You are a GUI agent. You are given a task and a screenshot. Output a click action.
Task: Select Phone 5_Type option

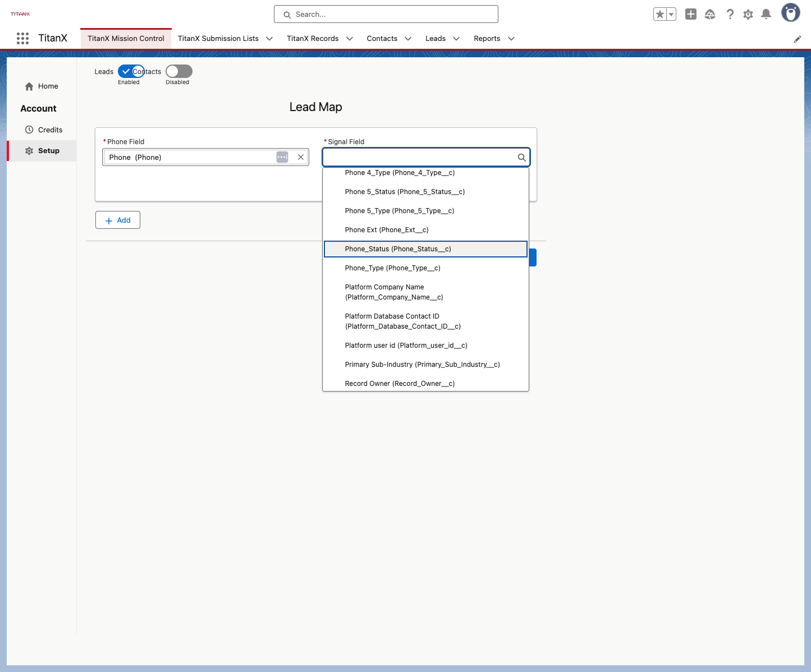point(425,211)
